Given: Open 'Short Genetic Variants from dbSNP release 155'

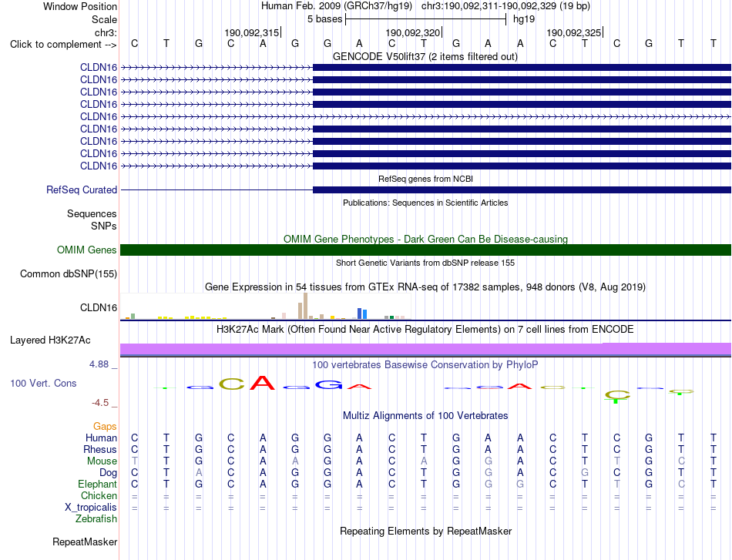Looking at the screenshot, I should [x=425, y=263].
